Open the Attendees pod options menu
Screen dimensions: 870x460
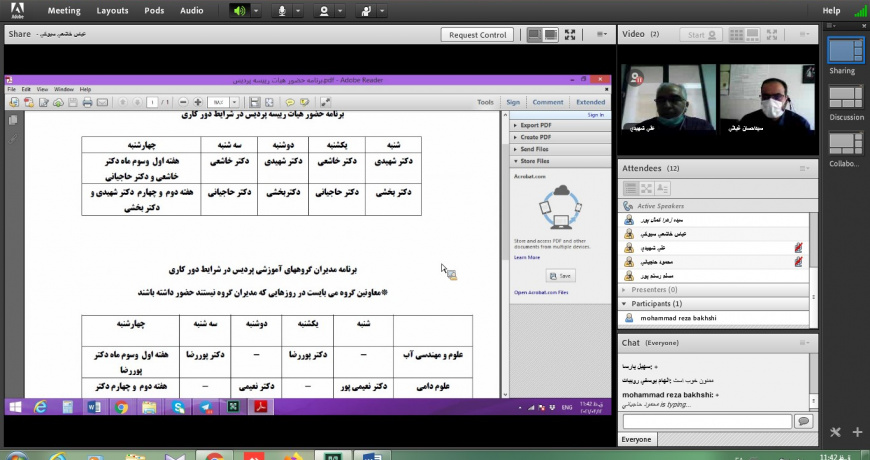pos(804,168)
